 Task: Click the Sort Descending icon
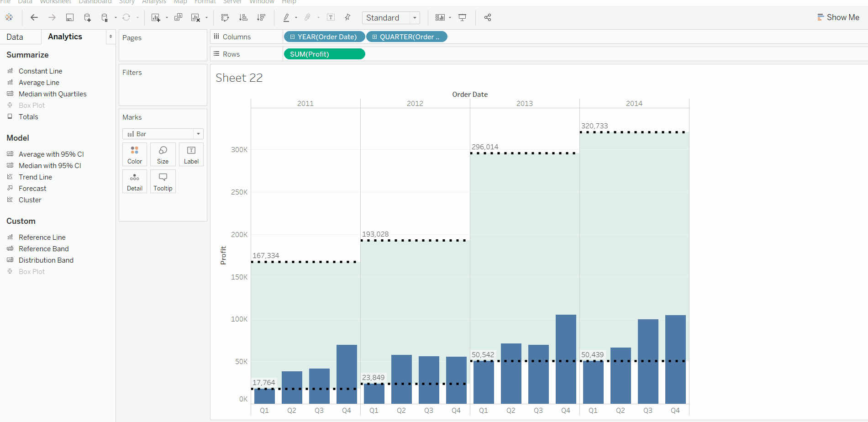pos(261,17)
